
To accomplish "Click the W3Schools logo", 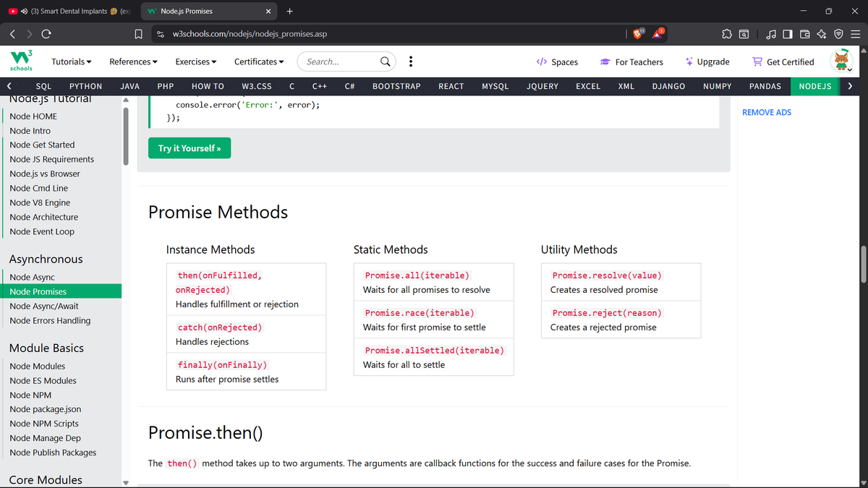I will coord(20,61).
